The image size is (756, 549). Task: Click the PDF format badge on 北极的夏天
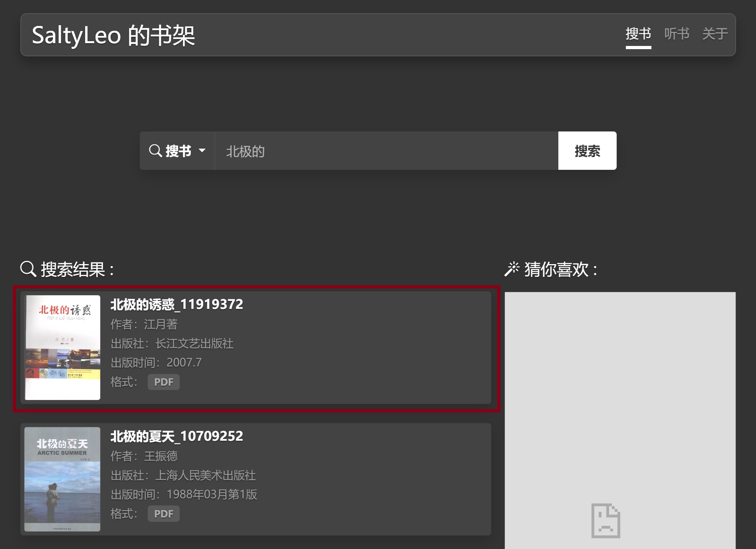tap(163, 513)
